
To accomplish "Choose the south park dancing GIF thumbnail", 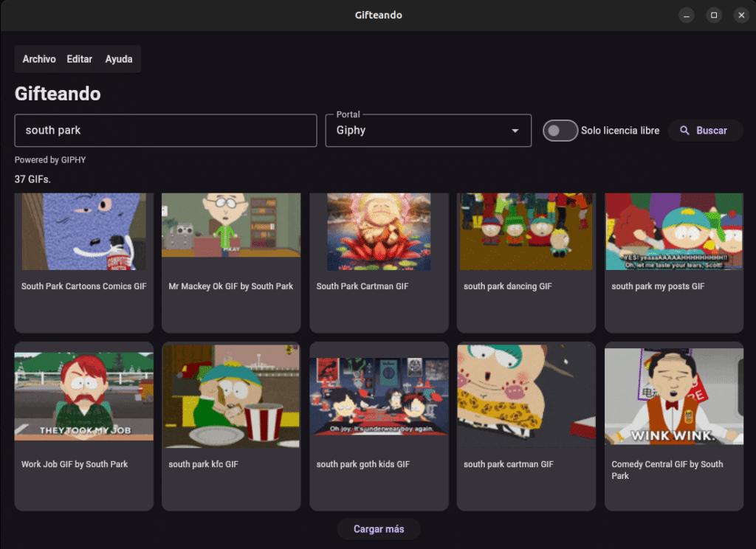I will pos(526,232).
